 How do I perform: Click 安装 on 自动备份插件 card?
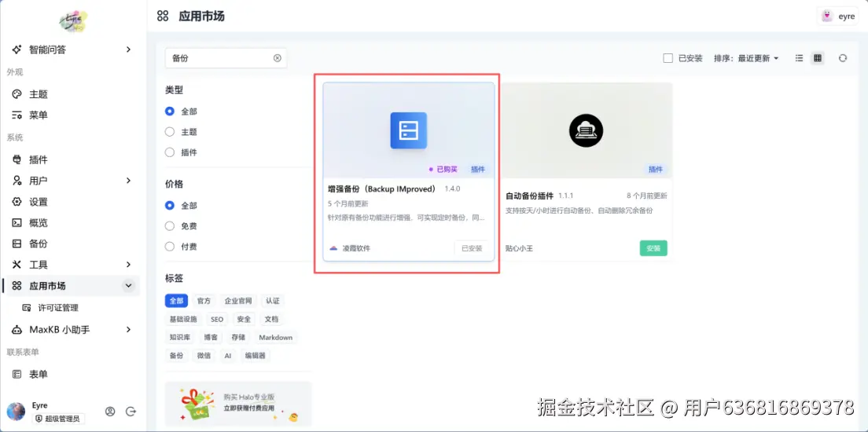(x=653, y=248)
